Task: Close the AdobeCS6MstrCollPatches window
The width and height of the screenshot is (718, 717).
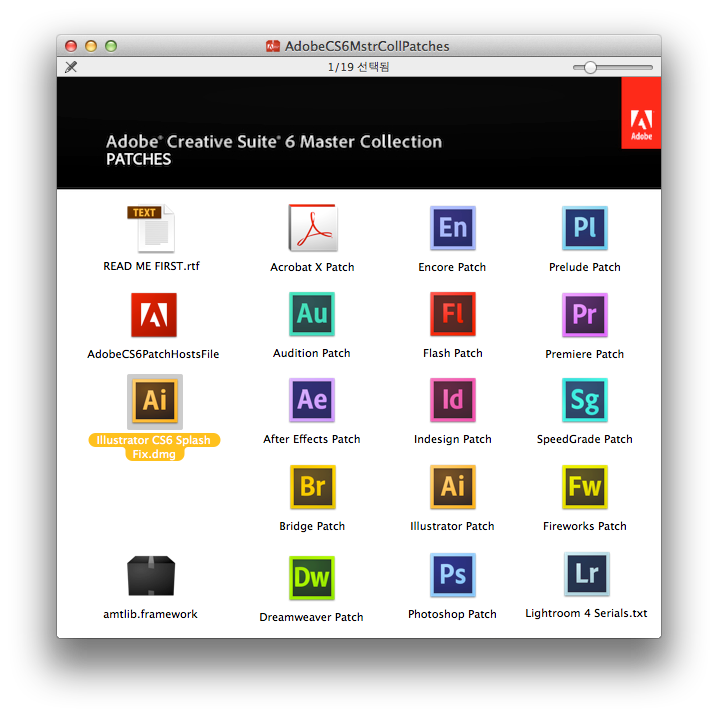Action: 71,46
